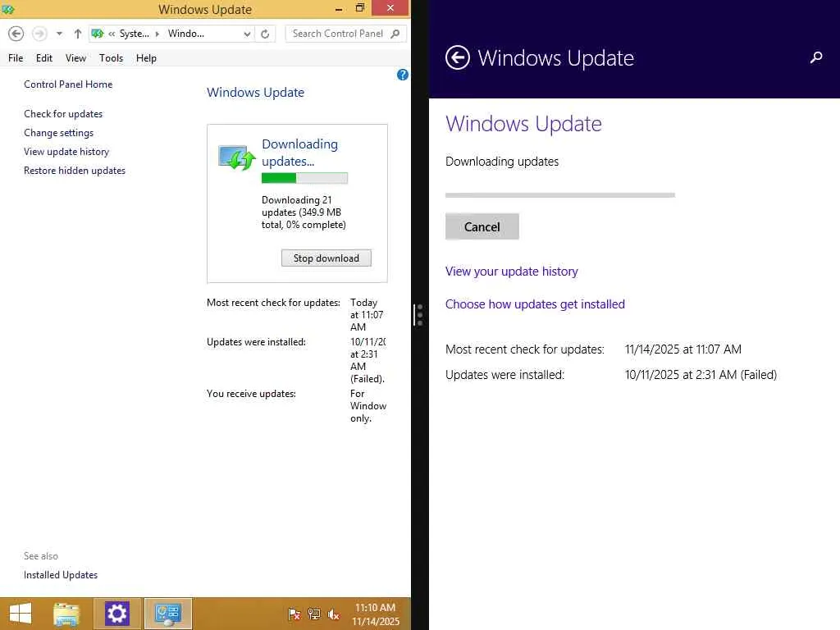Open Installed Updates link
840x630 pixels.
pos(61,575)
